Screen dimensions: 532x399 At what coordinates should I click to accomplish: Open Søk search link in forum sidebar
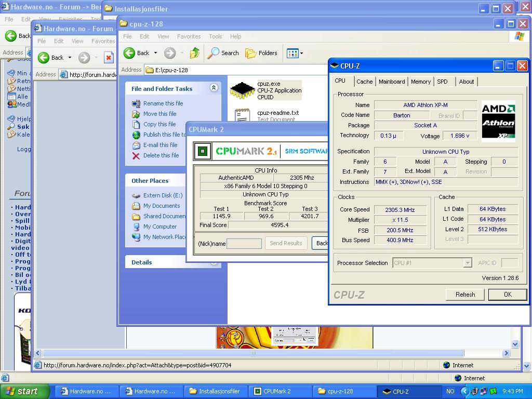pyautogui.click(x=23, y=127)
